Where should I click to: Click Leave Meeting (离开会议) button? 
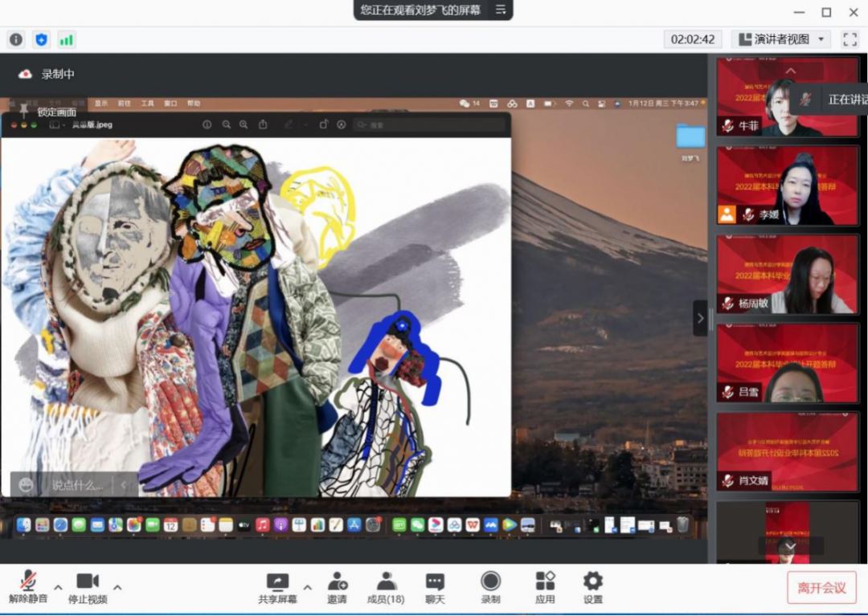pos(821,588)
